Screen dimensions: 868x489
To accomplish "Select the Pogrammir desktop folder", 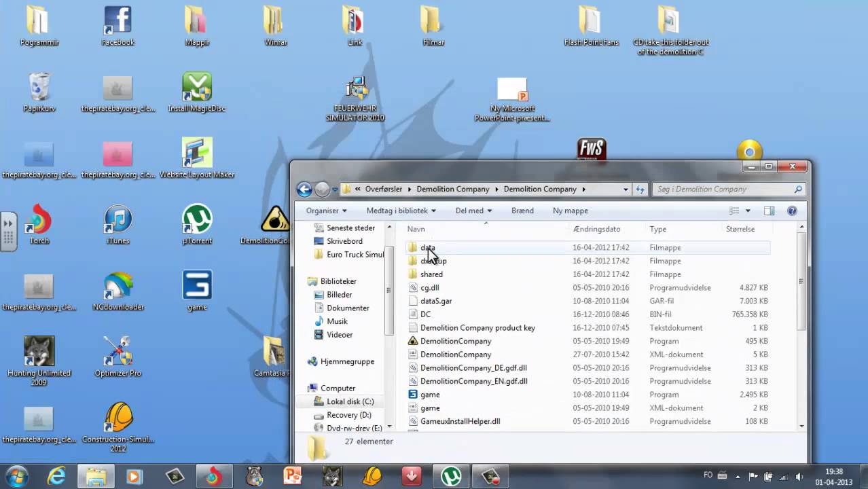I will pos(39,26).
